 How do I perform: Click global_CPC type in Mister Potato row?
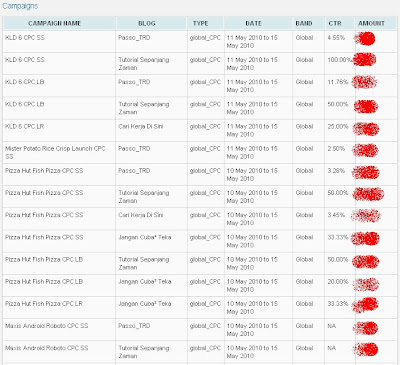click(205, 149)
